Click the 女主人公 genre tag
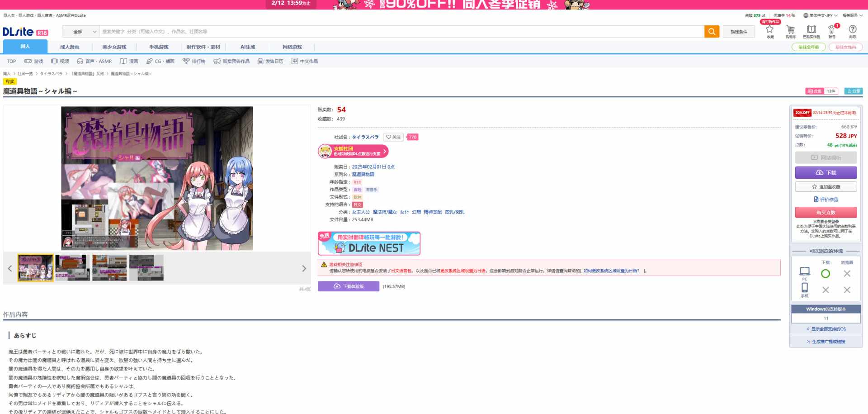Screen dimensions: 868x414 click(x=361, y=212)
